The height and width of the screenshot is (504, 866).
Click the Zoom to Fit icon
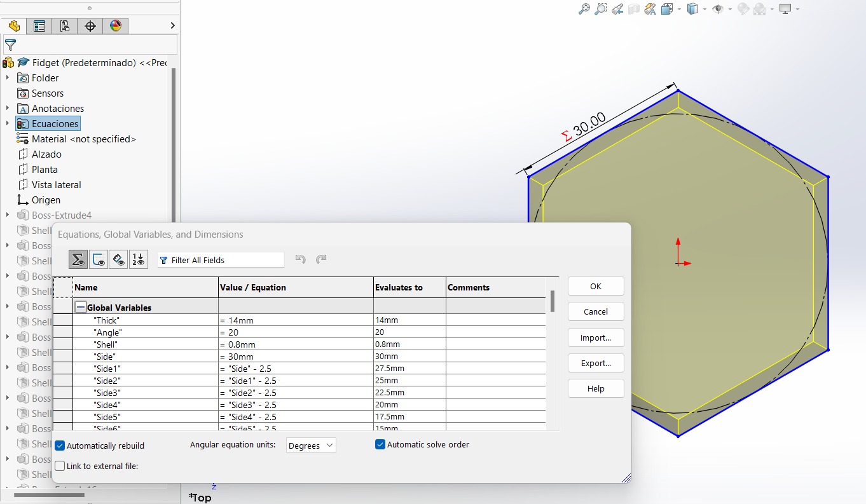click(584, 9)
